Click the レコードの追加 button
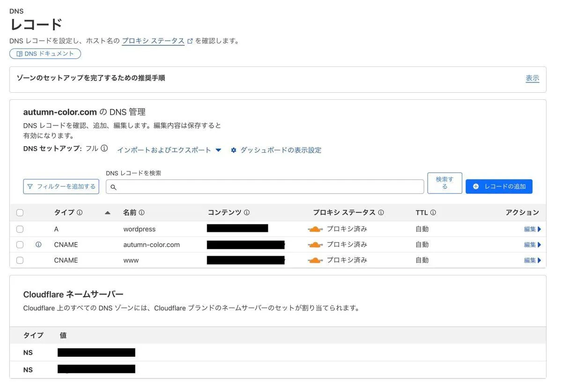This screenshot has width=562, height=392. pyautogui.click(x=499, y=186)
